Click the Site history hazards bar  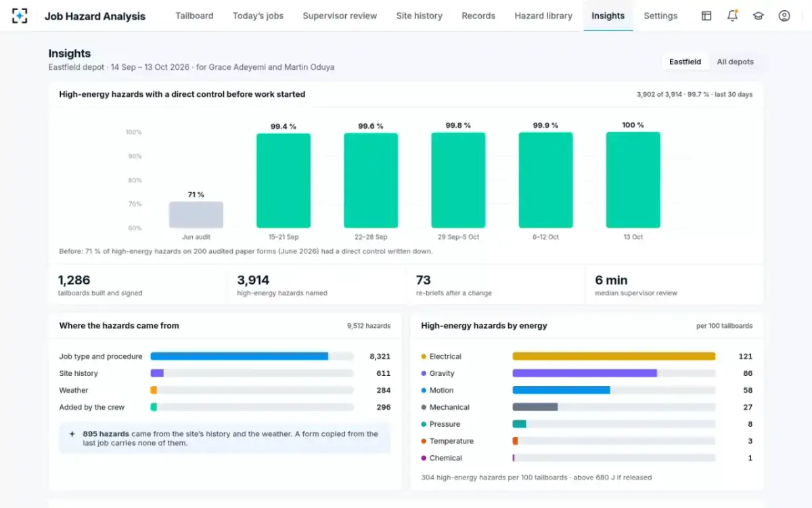point(252,373)
